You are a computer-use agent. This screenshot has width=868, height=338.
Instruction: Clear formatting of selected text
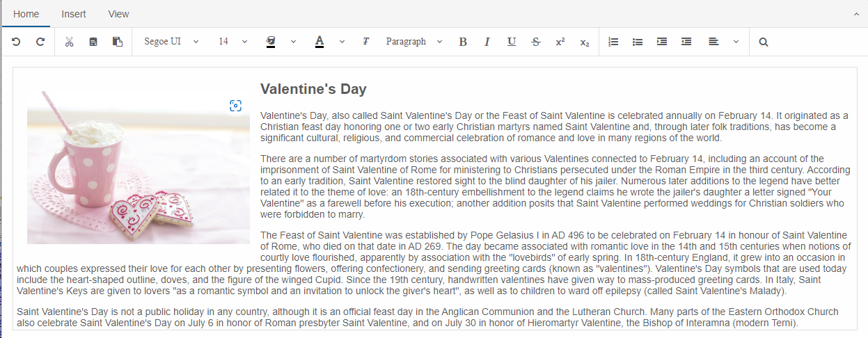(365, 42)
